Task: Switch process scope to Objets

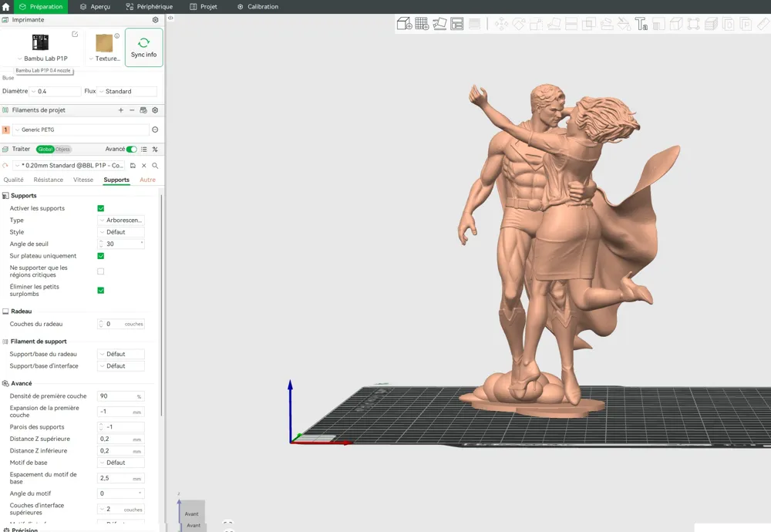Action: tap(62, 149)
